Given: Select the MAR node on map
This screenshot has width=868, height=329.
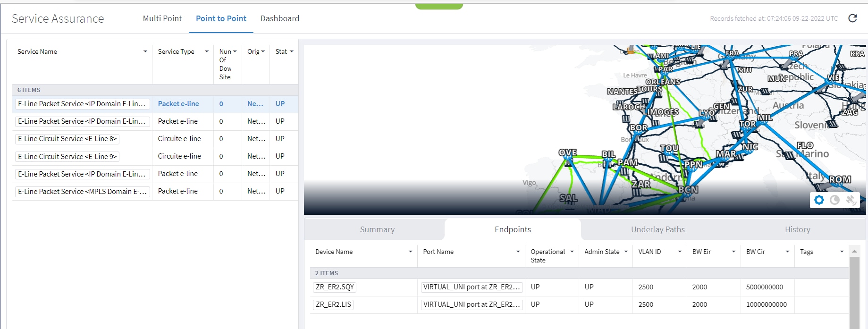Looking at the screenshot, I should (x=726, y=154).
